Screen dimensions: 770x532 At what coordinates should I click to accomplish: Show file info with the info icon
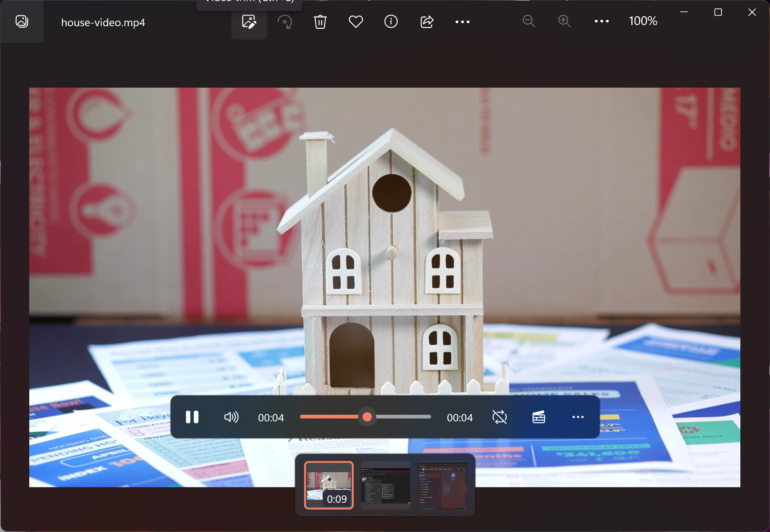point(391,22)
